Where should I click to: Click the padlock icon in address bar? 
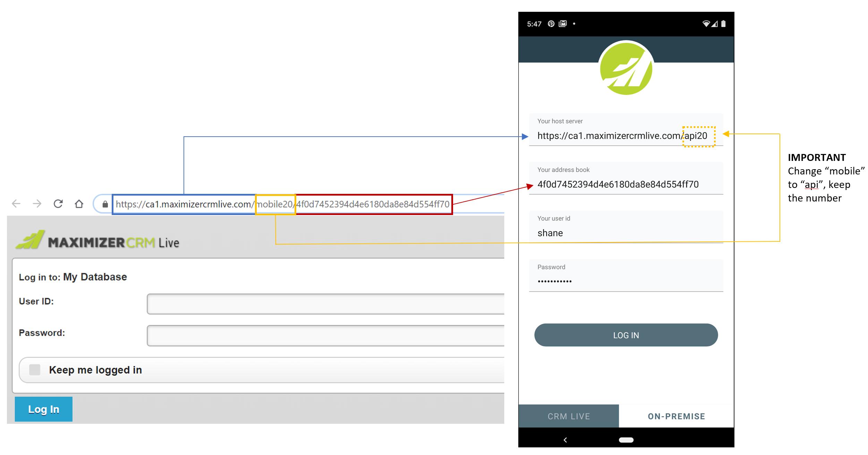[x=105, y=204]
